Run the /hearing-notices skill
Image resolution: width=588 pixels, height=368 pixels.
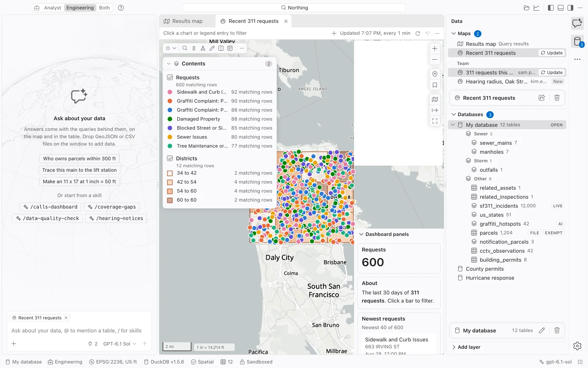[116, 218]
